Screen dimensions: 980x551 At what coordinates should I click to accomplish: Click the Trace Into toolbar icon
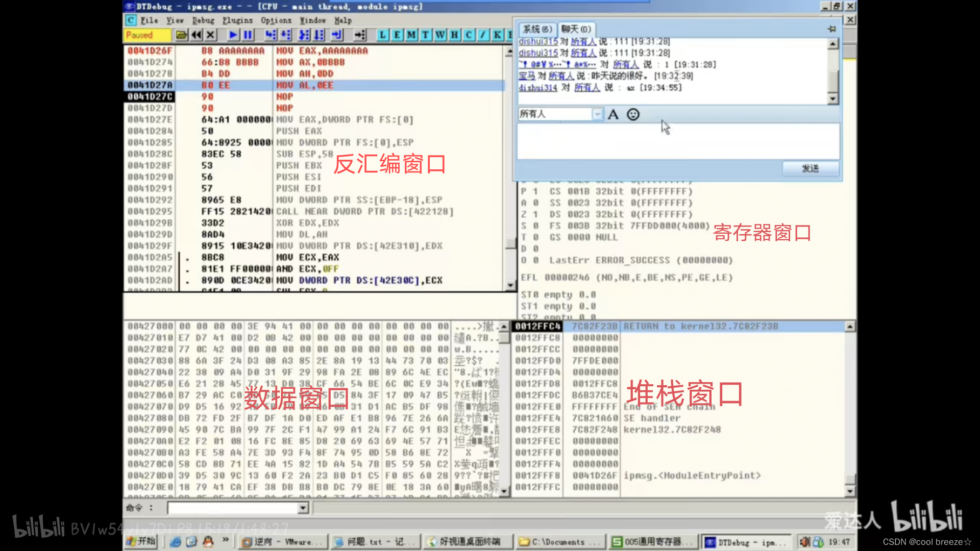click(304, 35)
